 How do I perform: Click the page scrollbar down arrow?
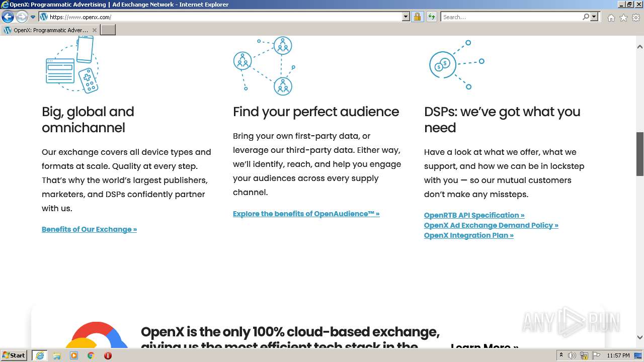coord(640,338)
